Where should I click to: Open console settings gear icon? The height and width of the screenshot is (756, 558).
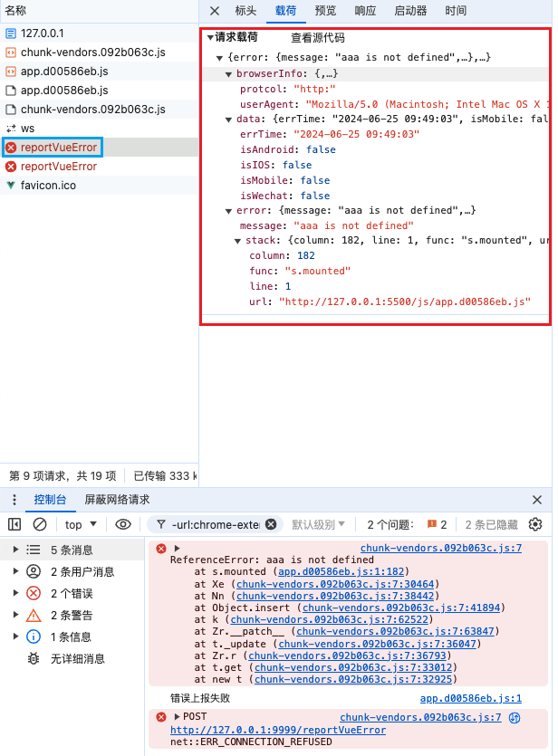(535, 524)
